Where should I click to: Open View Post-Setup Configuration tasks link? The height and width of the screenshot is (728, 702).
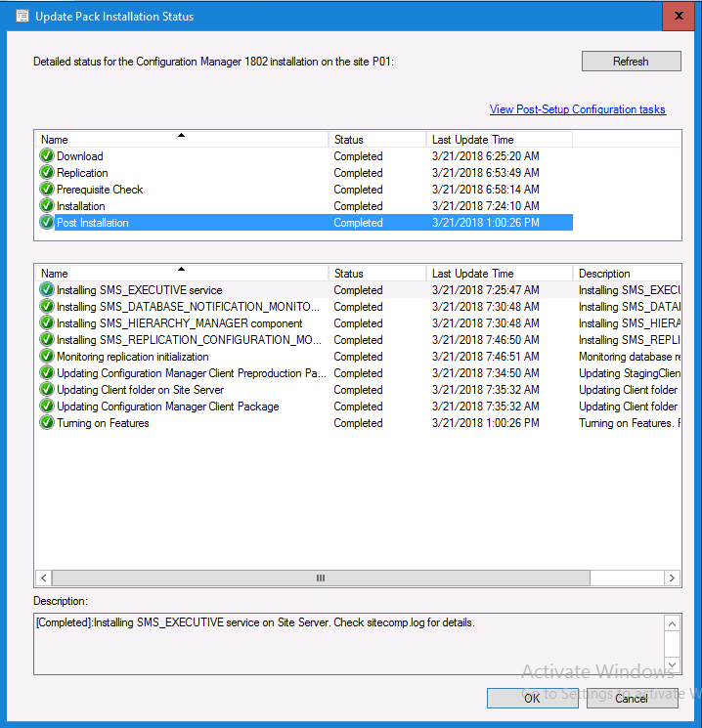click(578, 109)
